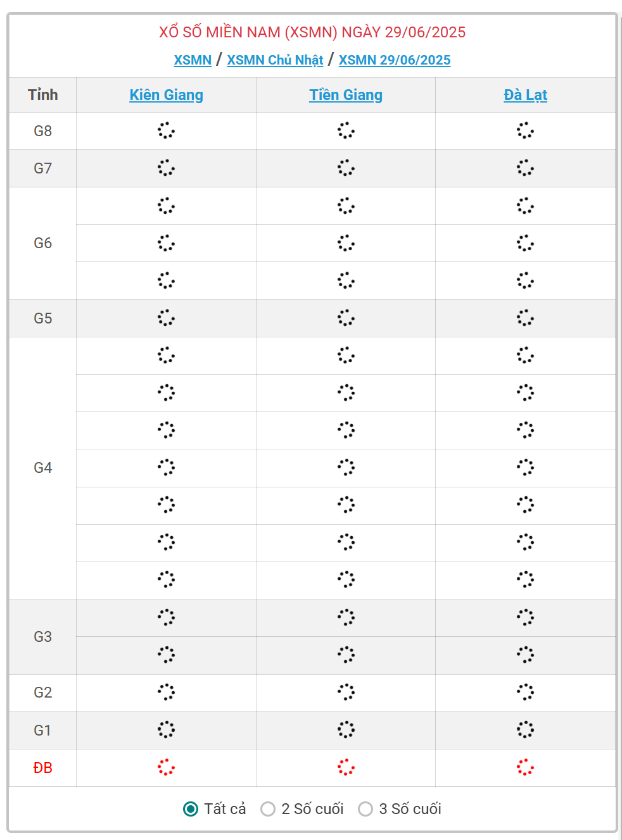Switch to "3 Số cuối" radio option
The height and width of the screenshot is (840, 622).
(x=365, y=809)
